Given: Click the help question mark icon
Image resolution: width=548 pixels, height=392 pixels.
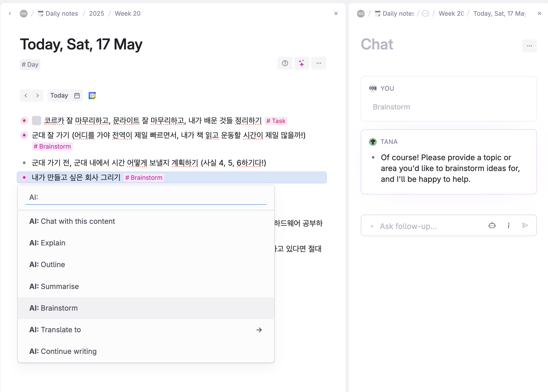Looking at the screenshot, I should (x=285, y=63).
